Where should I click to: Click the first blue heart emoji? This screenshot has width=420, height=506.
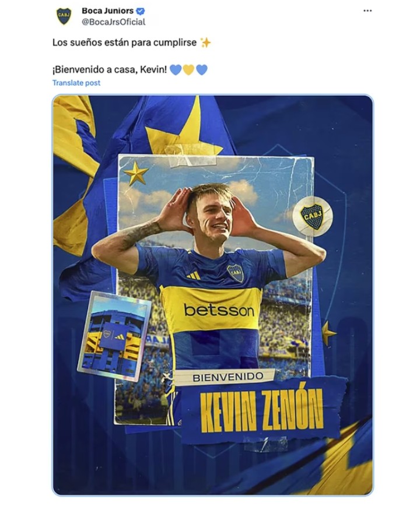(175, 70)
